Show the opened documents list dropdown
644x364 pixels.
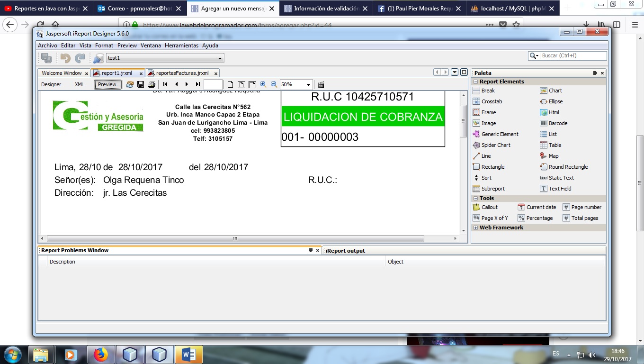(455, 73)
